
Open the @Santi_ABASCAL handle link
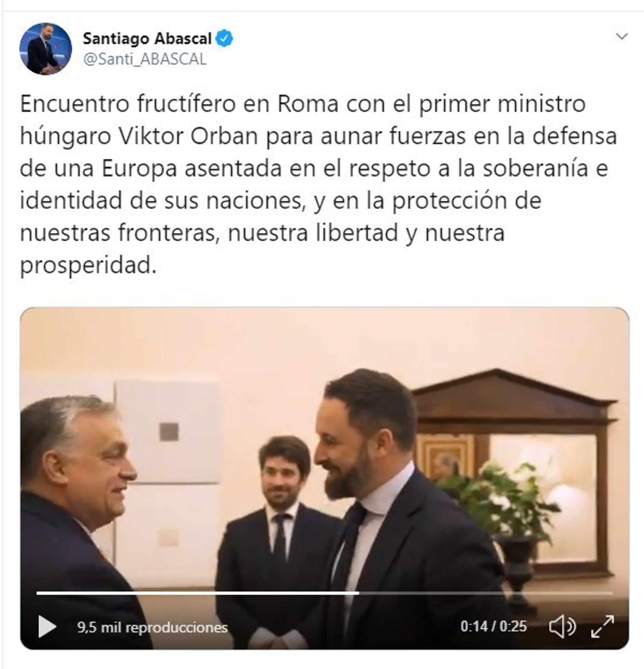tap(145, 59)
